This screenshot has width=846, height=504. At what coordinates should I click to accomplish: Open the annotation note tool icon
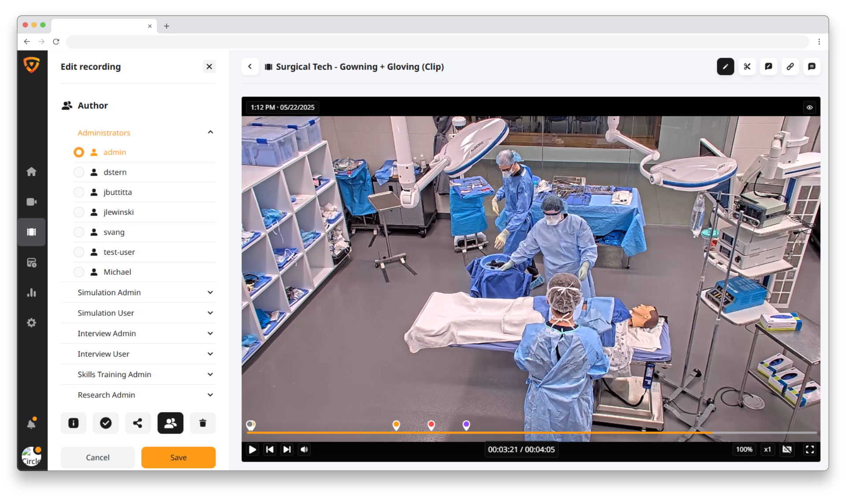[768, 67]
